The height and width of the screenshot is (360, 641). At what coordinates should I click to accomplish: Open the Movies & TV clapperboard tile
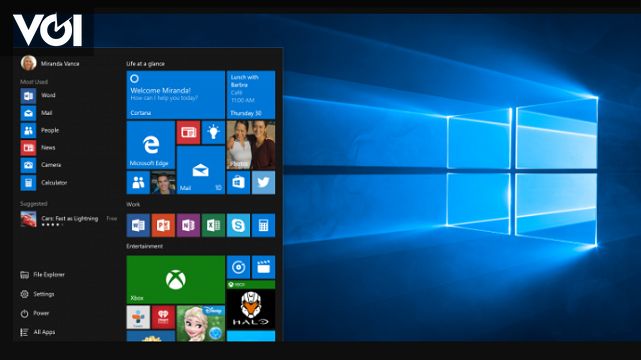(x=263, y=267)
